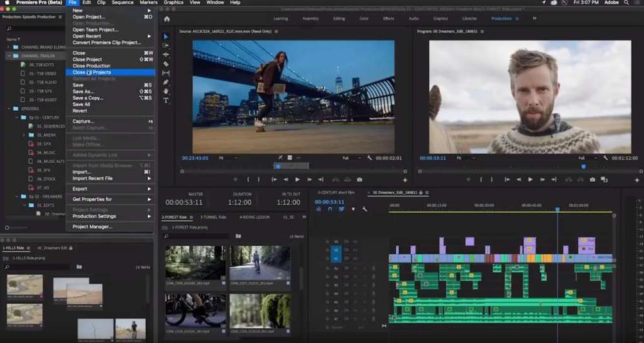Click the Home icon above the tools panel

(x=167, y=19)
